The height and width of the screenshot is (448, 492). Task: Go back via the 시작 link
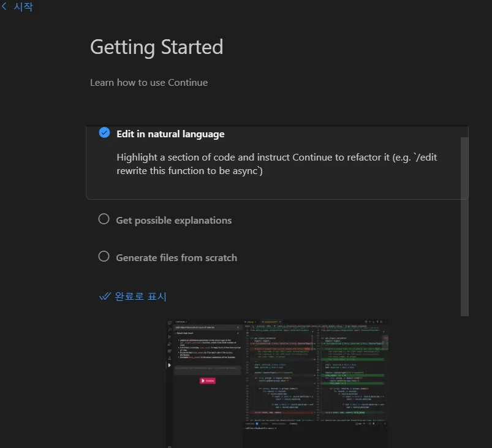(23, 7)
